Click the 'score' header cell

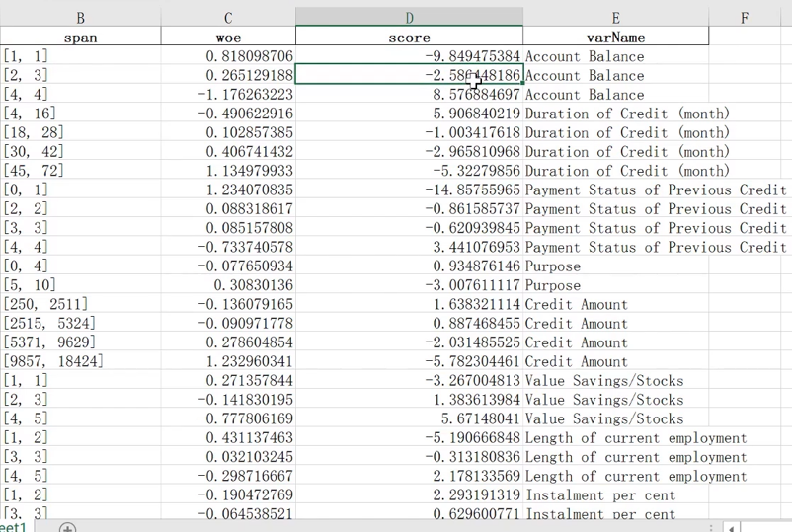[x=409, y=38]
